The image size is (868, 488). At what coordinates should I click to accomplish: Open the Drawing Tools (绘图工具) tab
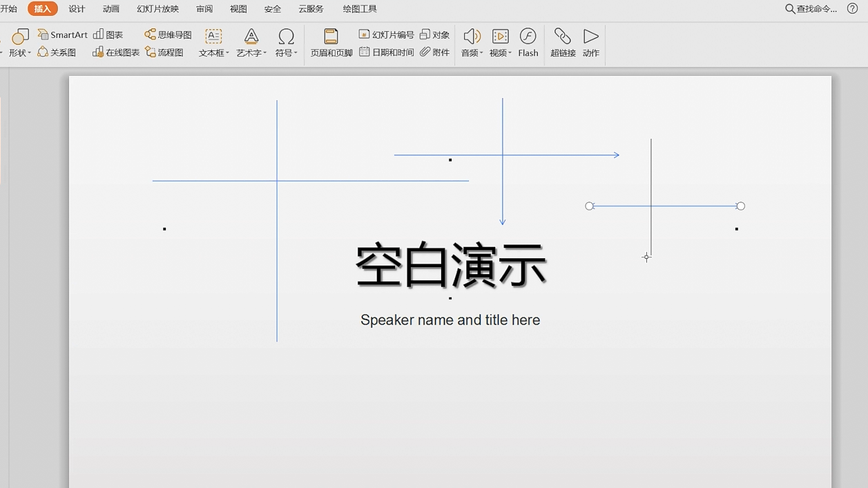(x=360, y=9)
